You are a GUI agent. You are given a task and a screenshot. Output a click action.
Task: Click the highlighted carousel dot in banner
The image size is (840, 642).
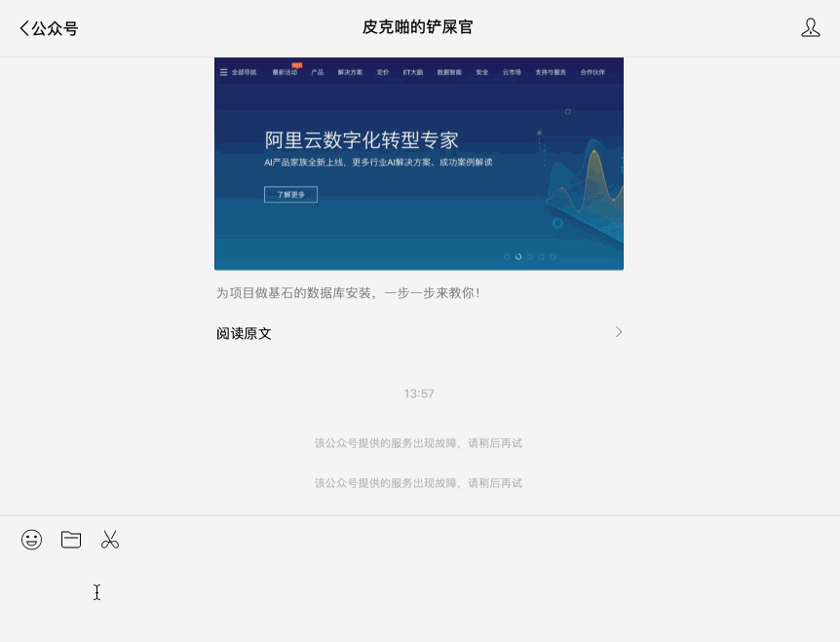pos(518,257)
